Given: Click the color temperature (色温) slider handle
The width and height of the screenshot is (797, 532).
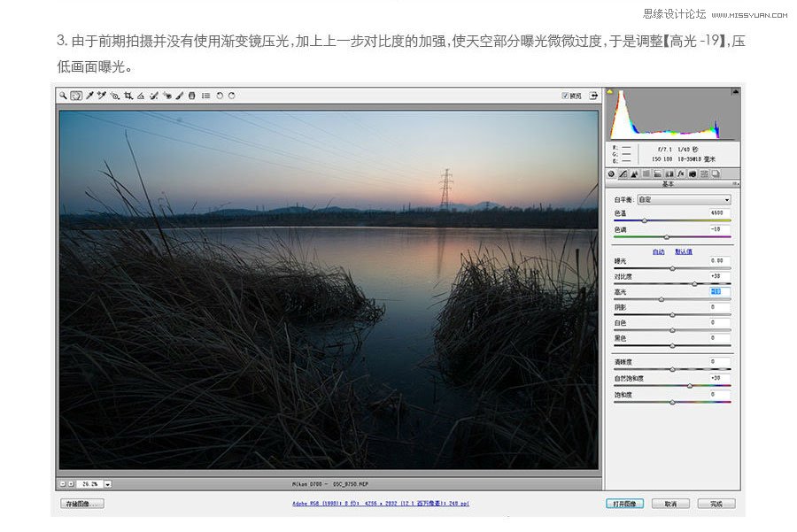Looking at the screenshot, I should (645, 220).
